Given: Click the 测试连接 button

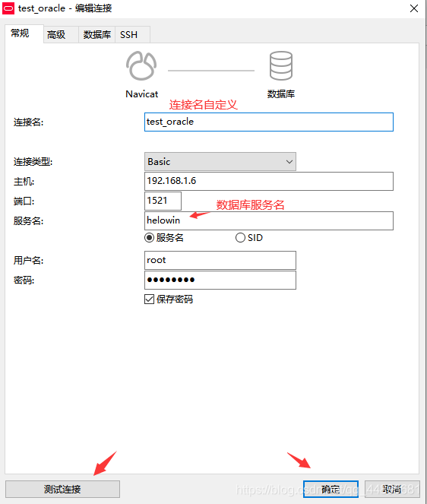Looking at the screenshot, I should coord(62,490).
